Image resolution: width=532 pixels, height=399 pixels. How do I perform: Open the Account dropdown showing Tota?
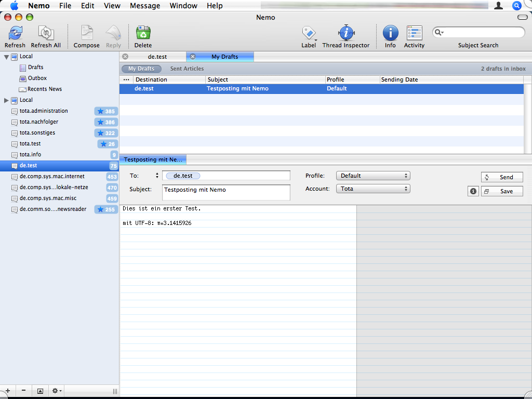(373, 189)
